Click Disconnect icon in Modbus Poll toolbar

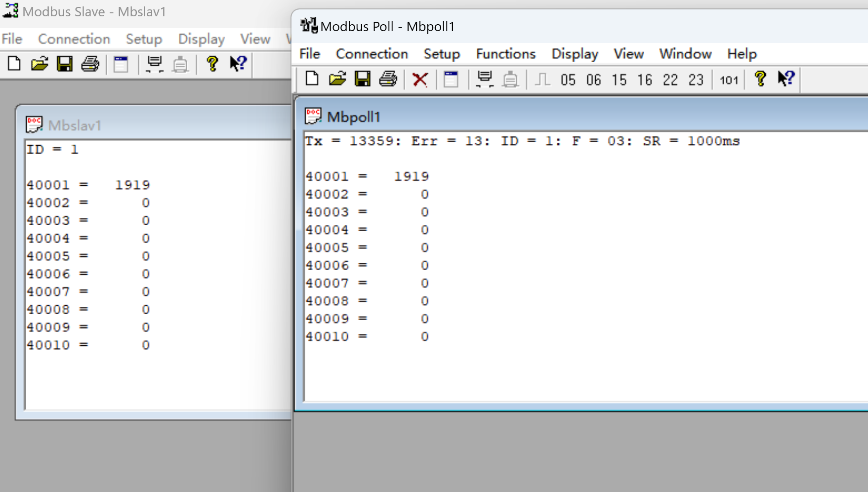click(x=510, y=79)
